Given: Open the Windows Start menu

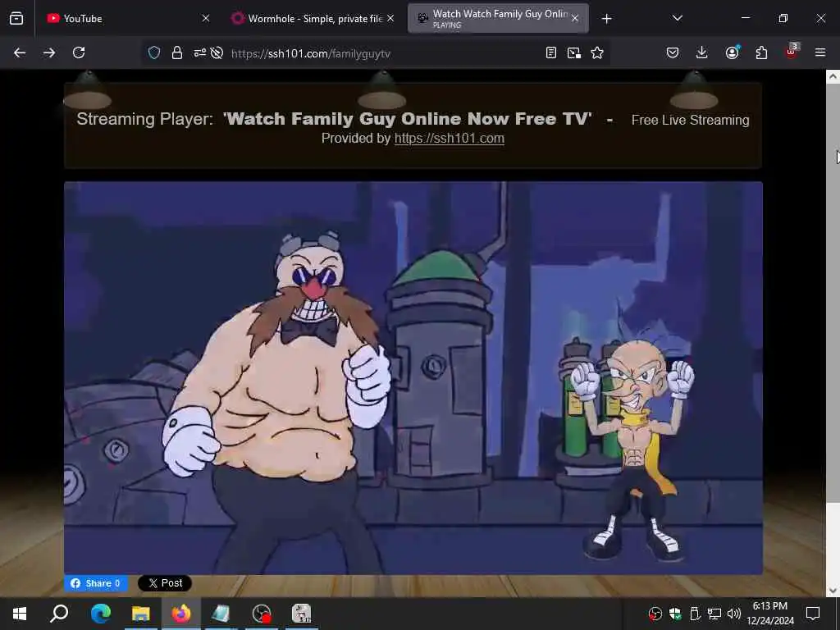Looking at the screenshot, I should point(20,614).
